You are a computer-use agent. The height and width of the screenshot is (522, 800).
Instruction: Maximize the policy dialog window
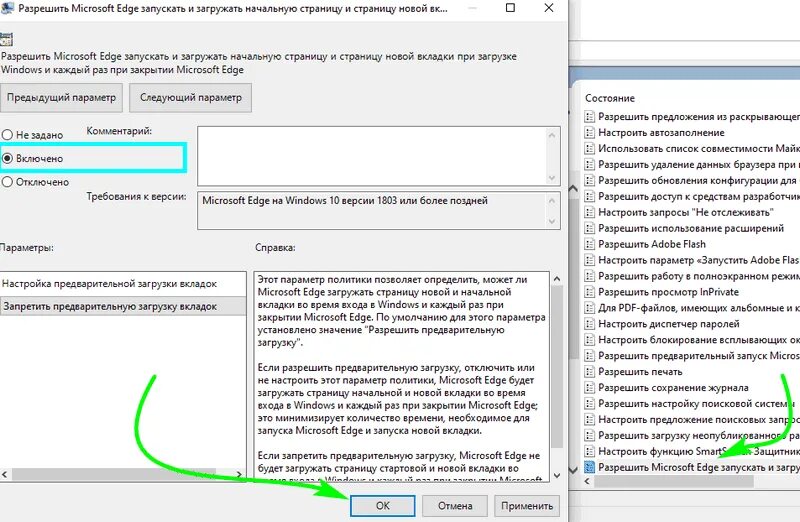(510, 8)
